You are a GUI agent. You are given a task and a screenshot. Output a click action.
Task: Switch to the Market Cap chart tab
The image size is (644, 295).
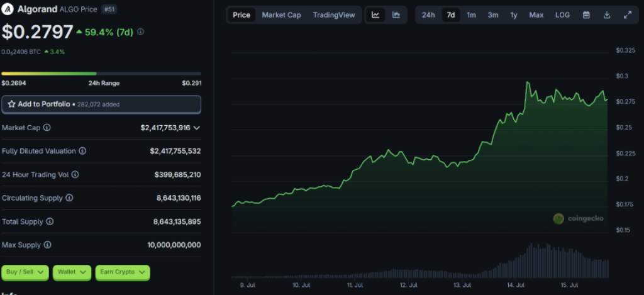281,15
